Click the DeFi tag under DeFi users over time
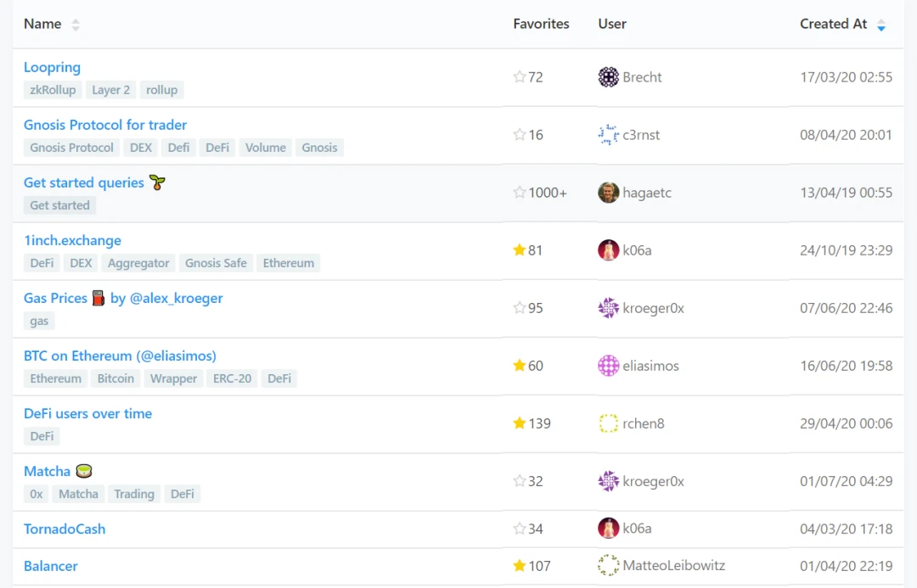Viewport: 917px width, 588px height. pyautogui.click(x=42, y=437)
